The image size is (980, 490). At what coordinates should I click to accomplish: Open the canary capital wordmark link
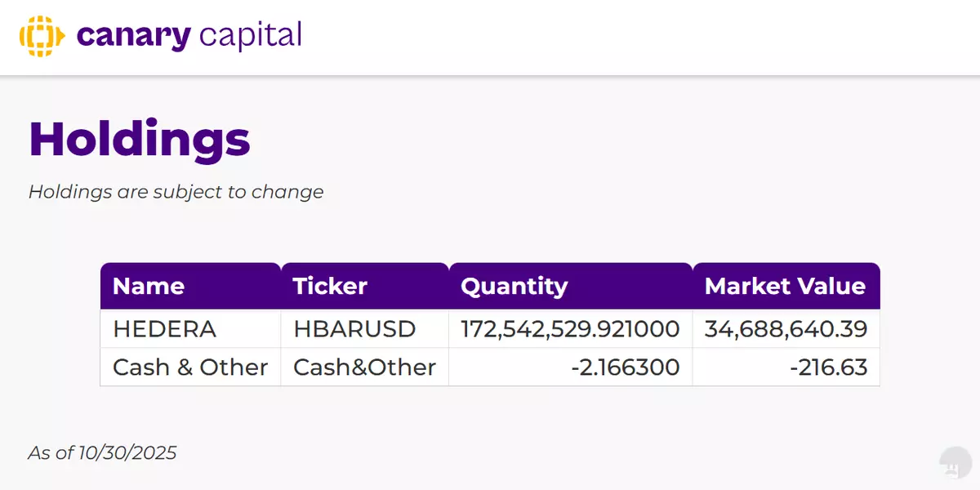click(x=189, y=36)
